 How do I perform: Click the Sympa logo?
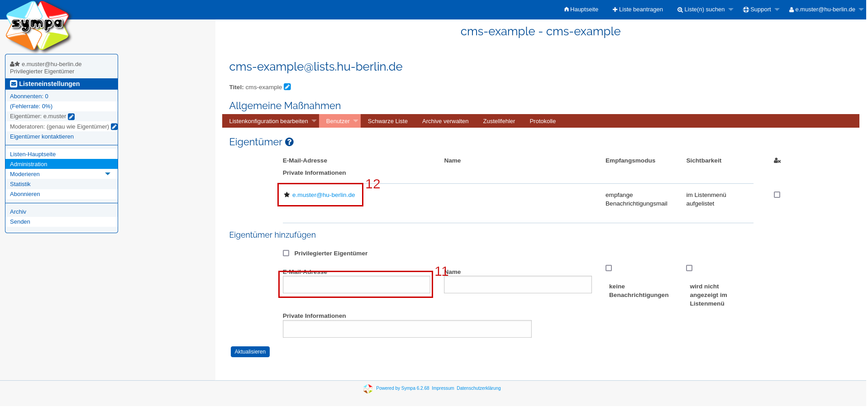click(38, 26)
